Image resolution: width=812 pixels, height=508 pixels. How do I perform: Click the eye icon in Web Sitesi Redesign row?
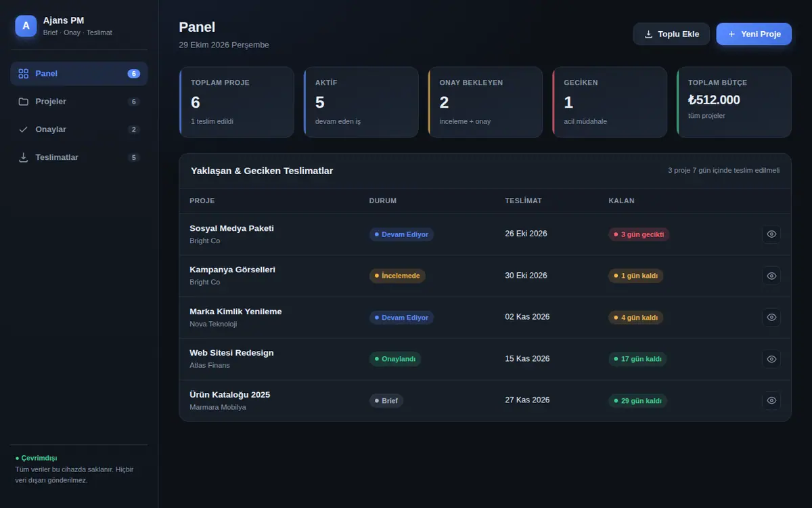[x=771, y=359]
